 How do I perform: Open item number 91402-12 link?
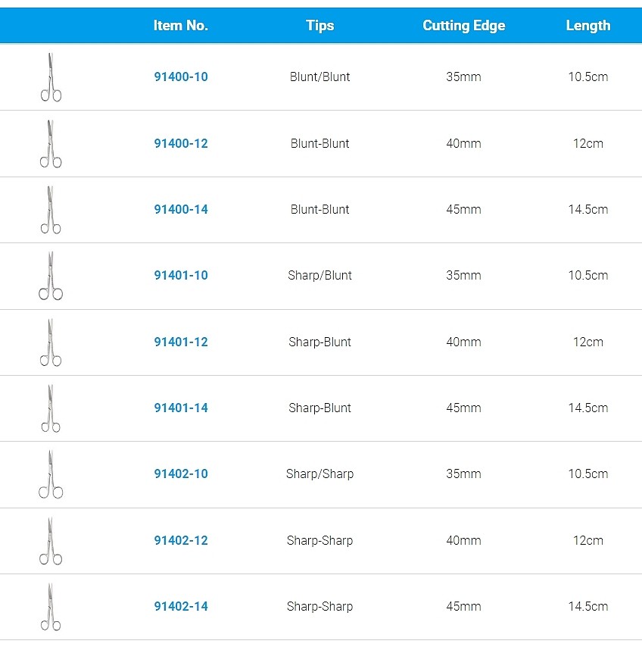181,540
